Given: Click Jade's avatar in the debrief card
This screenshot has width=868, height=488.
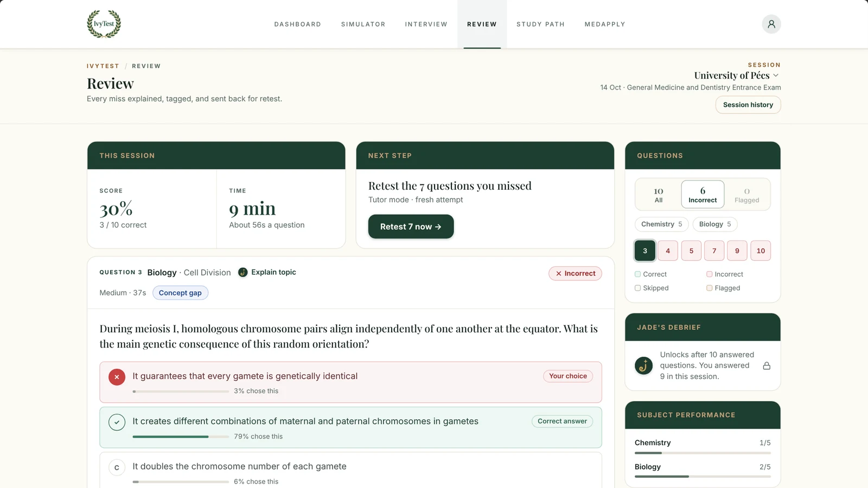Looking at the screenshot, I should click(x=643, y=365).
